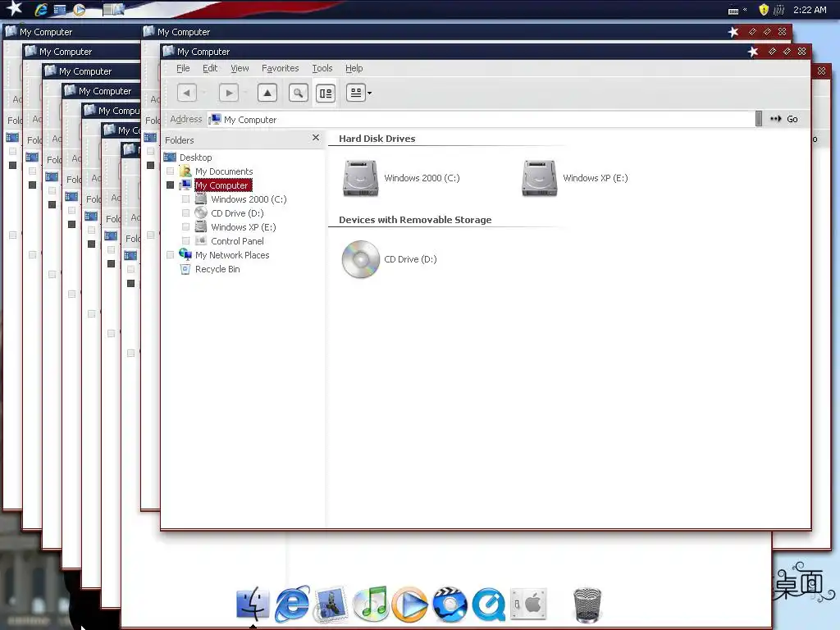Expand Windows XP (E:) tree node

tap(186, 227)
